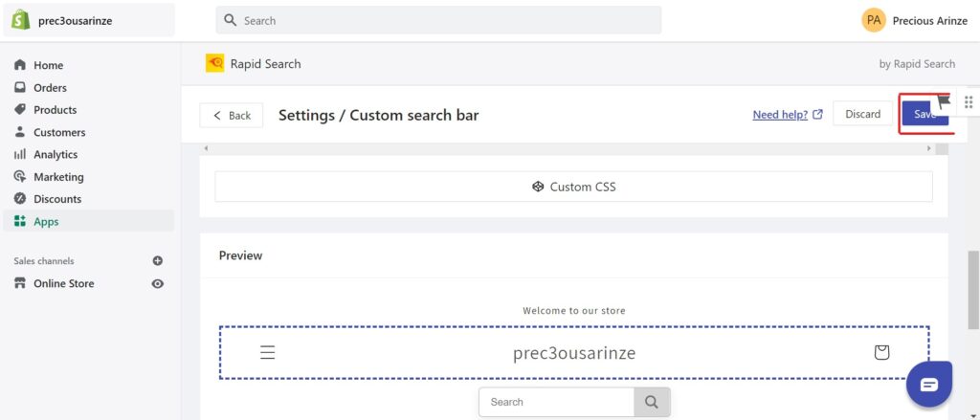980x420 pixels.
Task: Open the Custom CSS editor button
Action: (x=574, y=187)
